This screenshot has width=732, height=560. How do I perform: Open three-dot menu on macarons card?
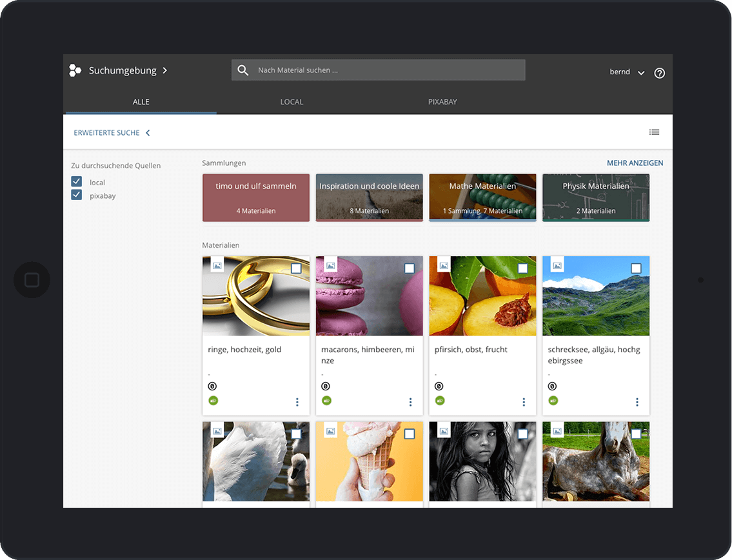[x=410, y=402]
